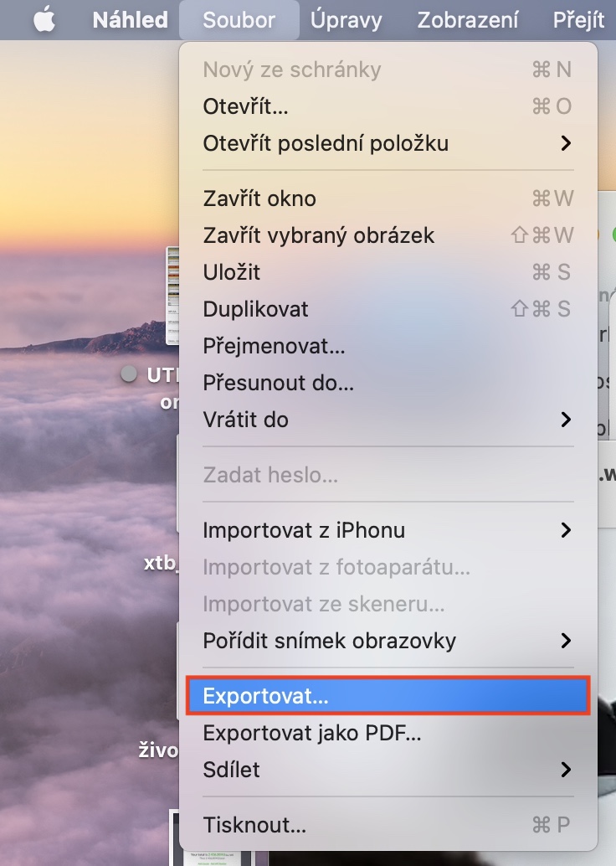Open the Apple menu
Viewport: 616px width, 866px height.
tap(44, 20)
